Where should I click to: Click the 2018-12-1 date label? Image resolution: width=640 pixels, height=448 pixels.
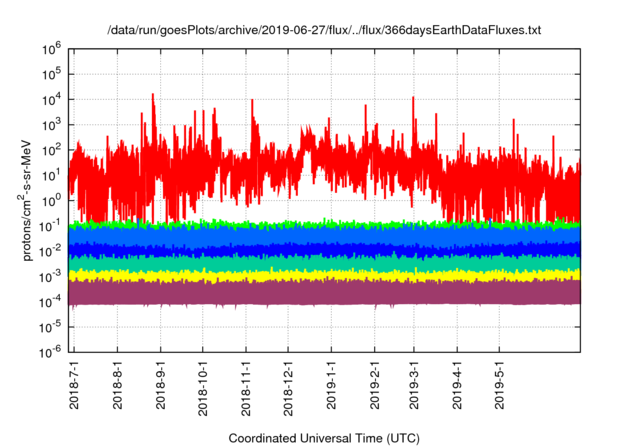(x=288, y=388)
